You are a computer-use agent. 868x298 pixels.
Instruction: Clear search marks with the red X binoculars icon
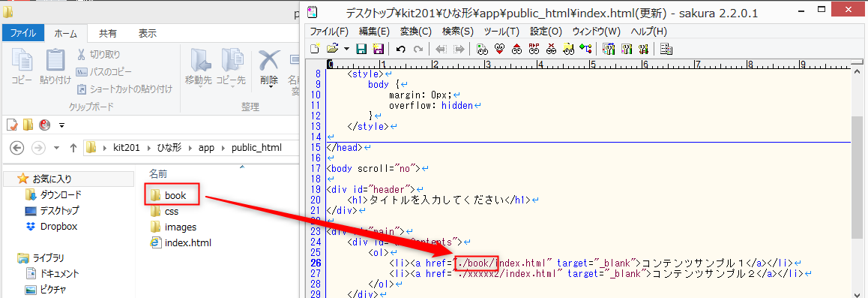click(x=552, y=49)
